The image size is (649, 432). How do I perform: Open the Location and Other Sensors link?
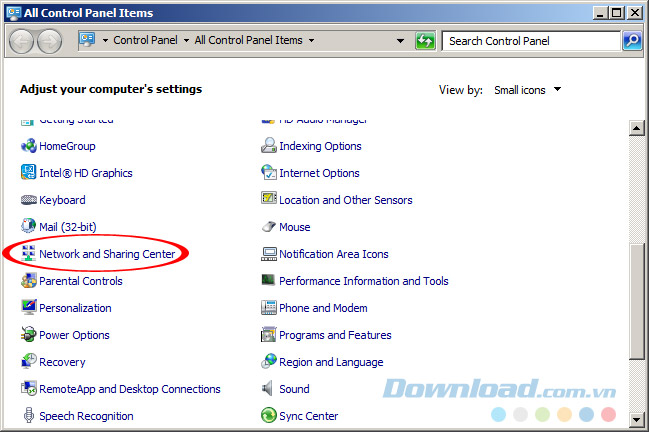click(346, 200)
